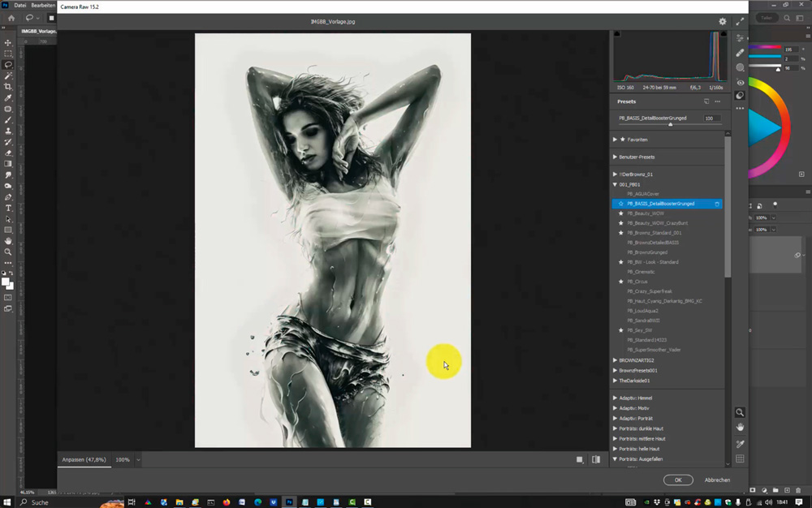
Task: Open the zoom level dropdown
Action: [x=138, y=460]
